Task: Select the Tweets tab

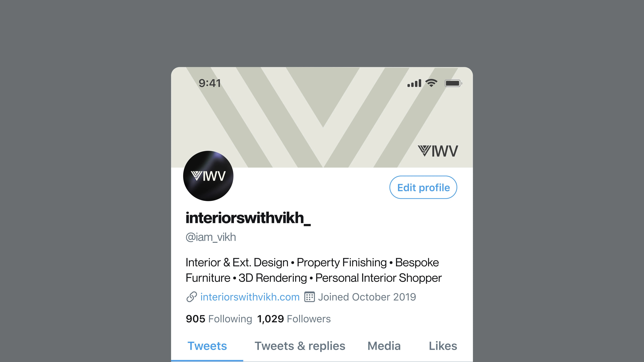Action: pos(207,346)
